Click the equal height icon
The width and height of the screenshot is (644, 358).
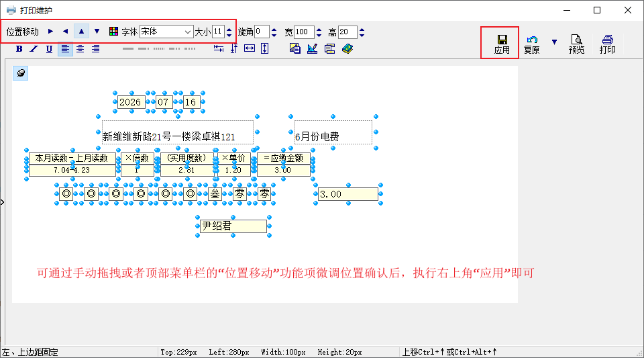point(265,48)
